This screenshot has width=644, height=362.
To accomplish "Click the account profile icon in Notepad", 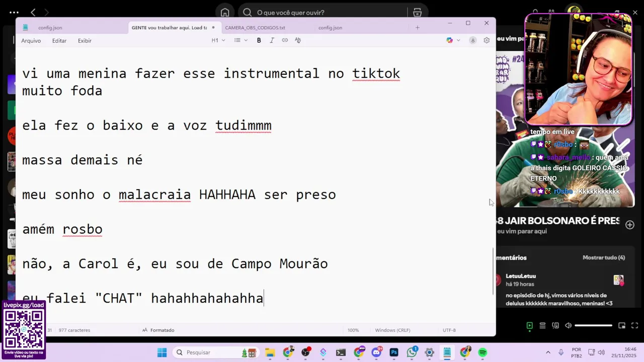I will pyautogui.click(x=473, y=40).
